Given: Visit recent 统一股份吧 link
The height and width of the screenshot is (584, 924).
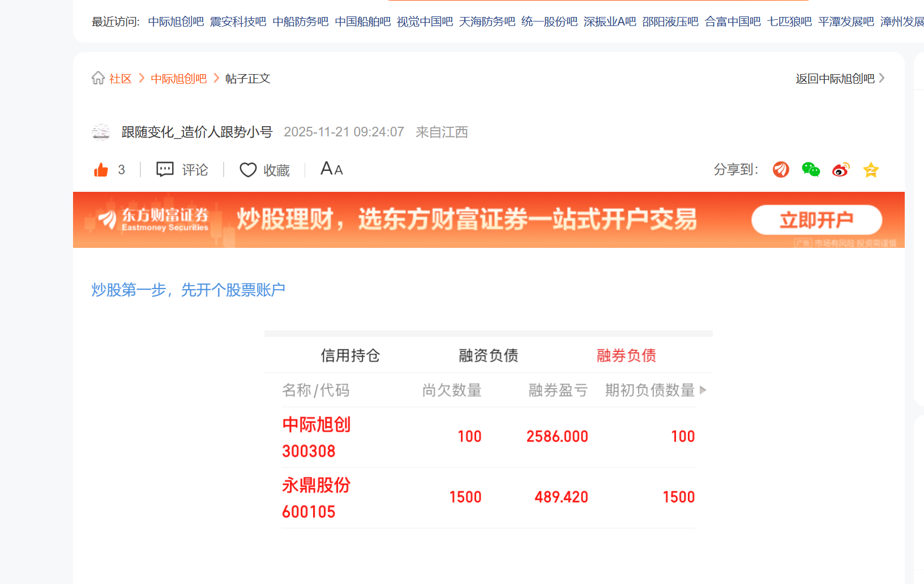Looking at the screenshot, I should [x=550, y=22].
